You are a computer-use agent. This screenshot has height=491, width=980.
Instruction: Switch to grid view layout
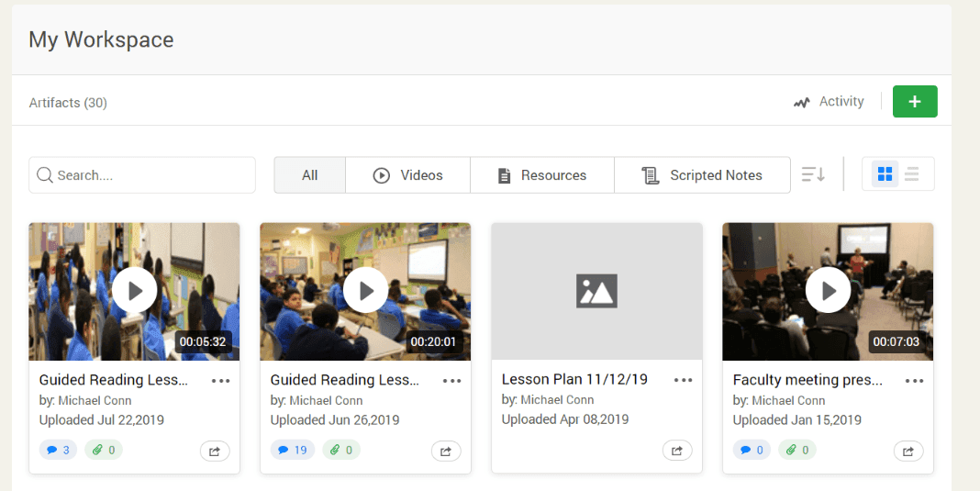point(885,174)
